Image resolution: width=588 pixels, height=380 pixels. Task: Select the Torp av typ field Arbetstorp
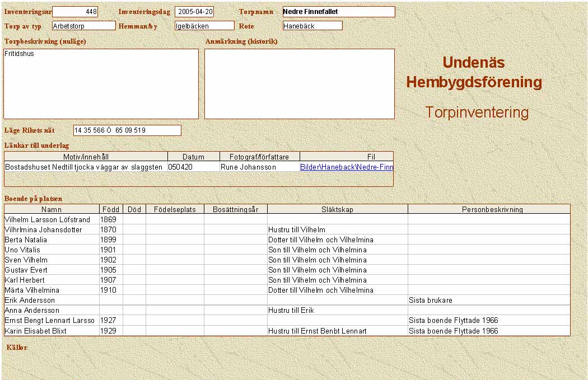point(83,26)
